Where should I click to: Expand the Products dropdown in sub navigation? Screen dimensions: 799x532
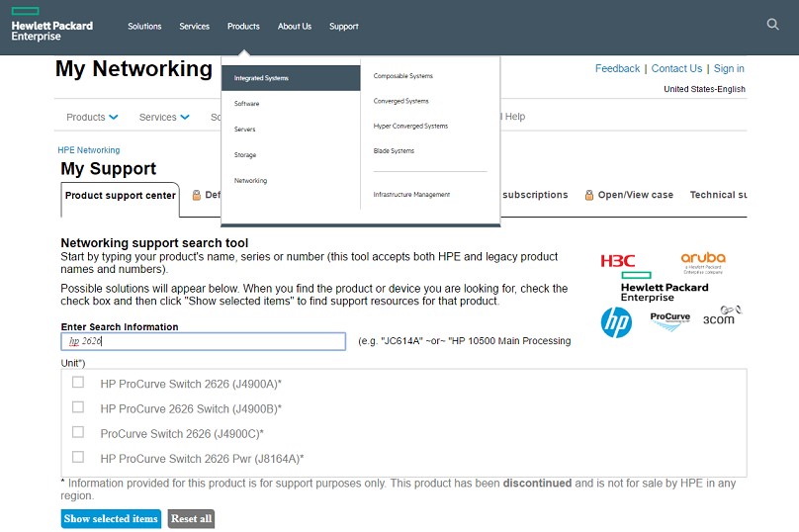(92, 118)
